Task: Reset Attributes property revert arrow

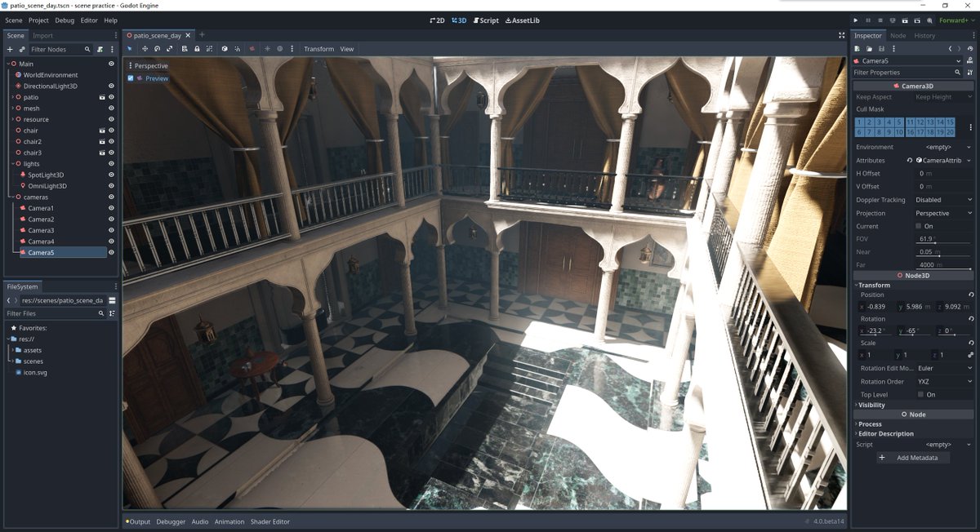Action: coord(910,160)
